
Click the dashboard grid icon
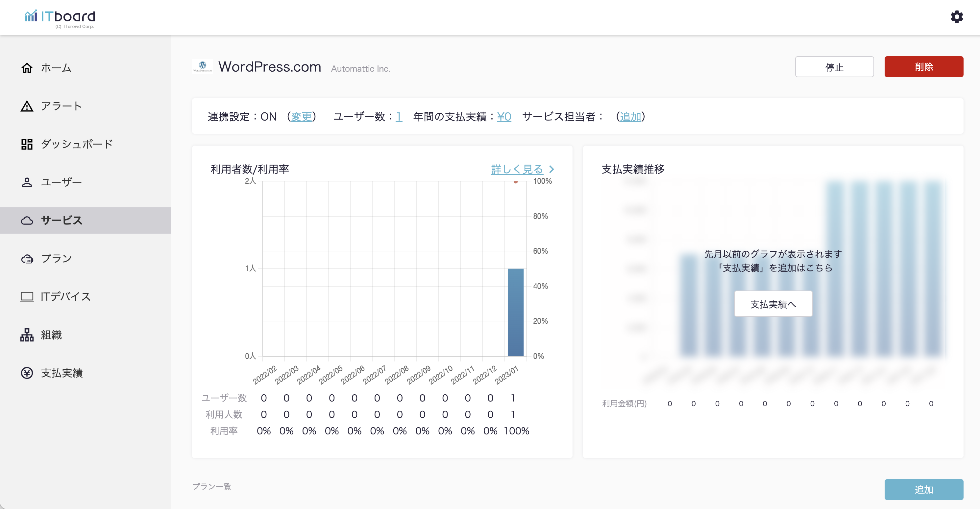tap(27, 144)
